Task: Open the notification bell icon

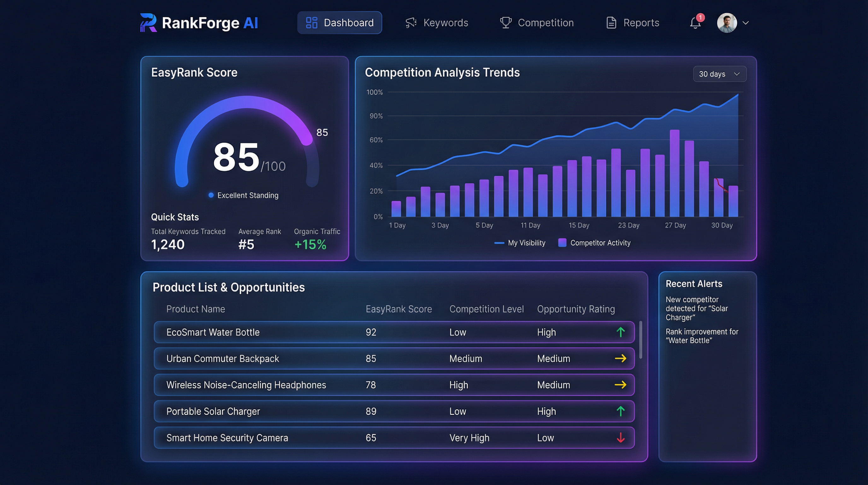Action: tap(695, 23)
